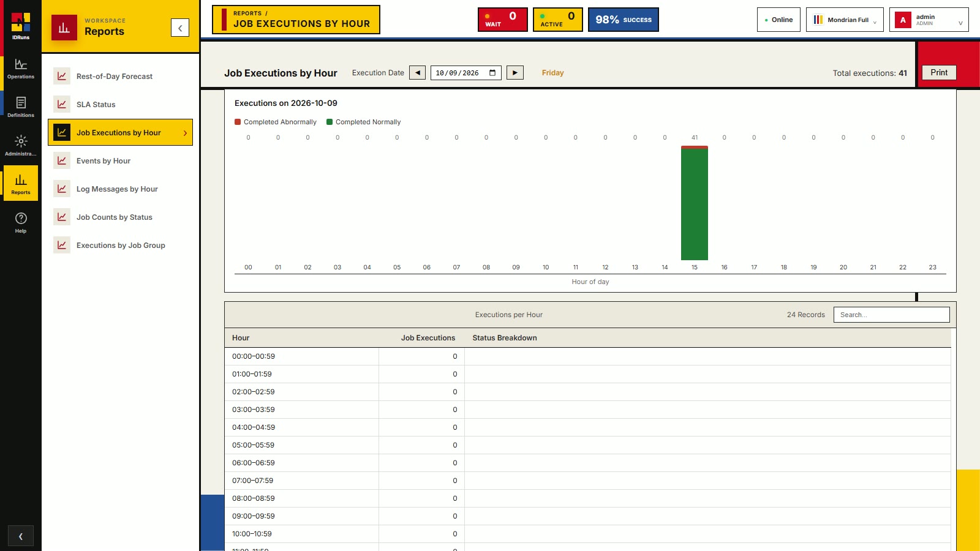Open the admin user menu
This screenshot has height=551, width=980.
(929, 20)
